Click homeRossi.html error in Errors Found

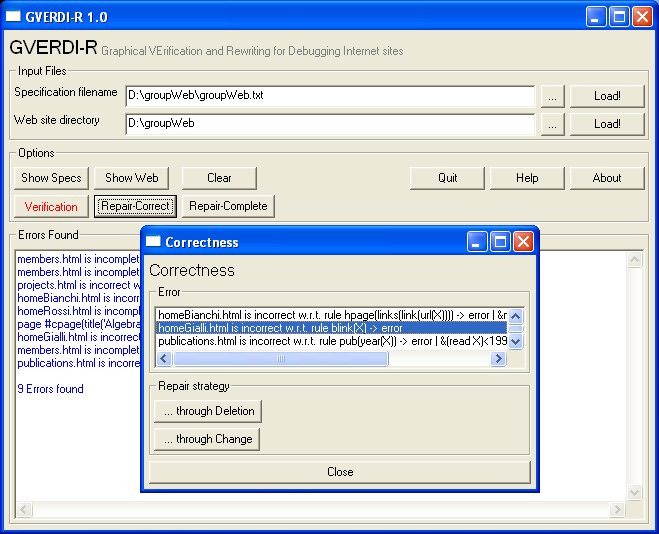coord(78,311)
